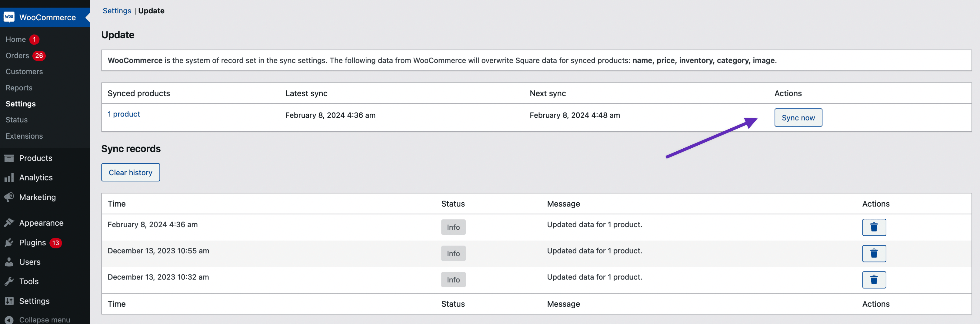This screenshot has height=324, width=980.
Task: Open the Extensions menu entry
Action: (24, 136)
